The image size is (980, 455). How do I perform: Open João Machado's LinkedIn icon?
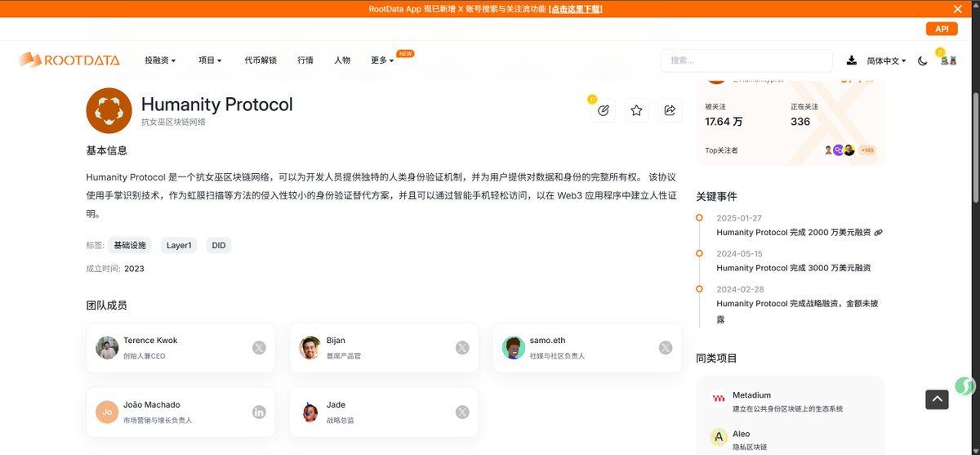pos(259,413)
